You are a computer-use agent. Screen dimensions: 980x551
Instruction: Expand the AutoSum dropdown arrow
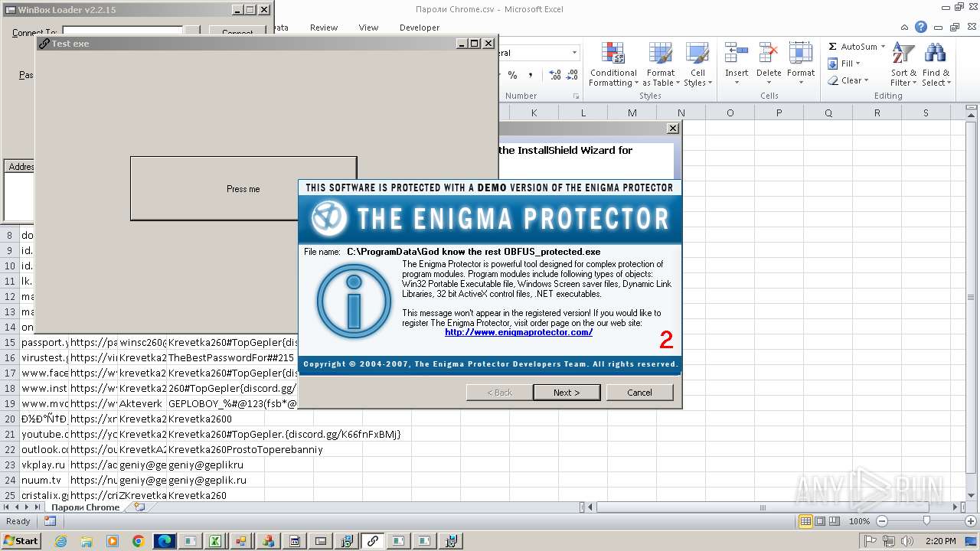[883, 47]
